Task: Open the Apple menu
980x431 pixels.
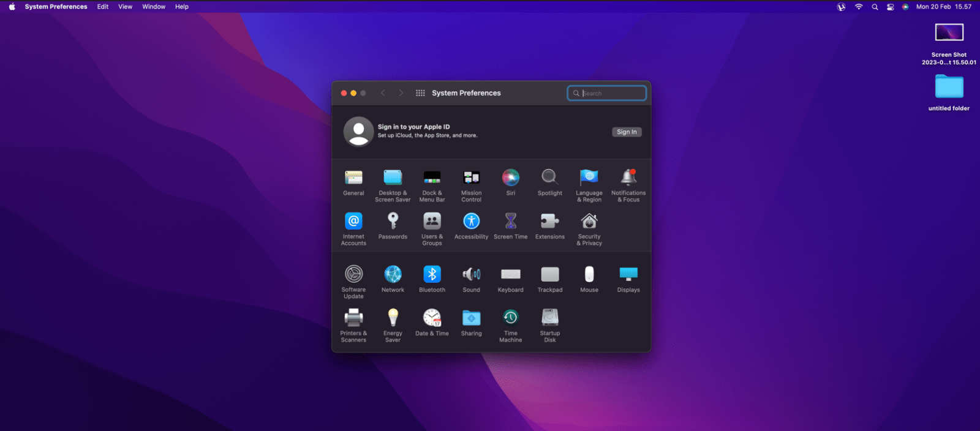Action: click(x=12, y=7)
